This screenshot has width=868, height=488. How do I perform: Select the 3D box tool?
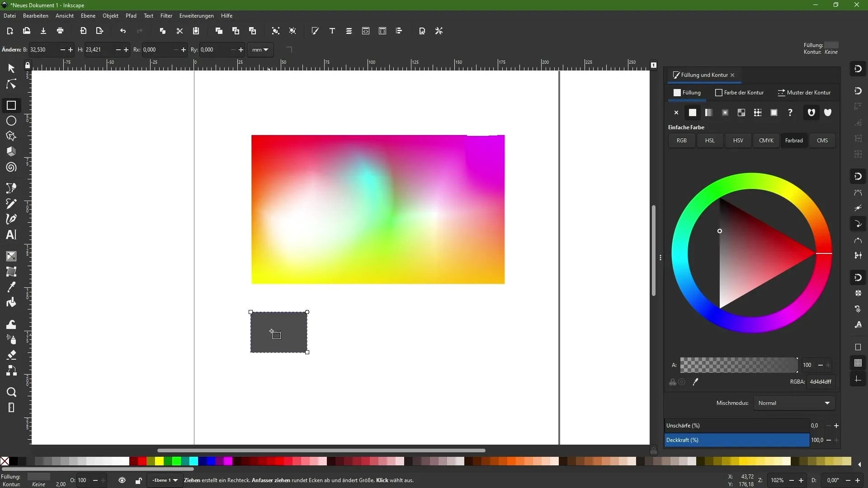(11, 151)
